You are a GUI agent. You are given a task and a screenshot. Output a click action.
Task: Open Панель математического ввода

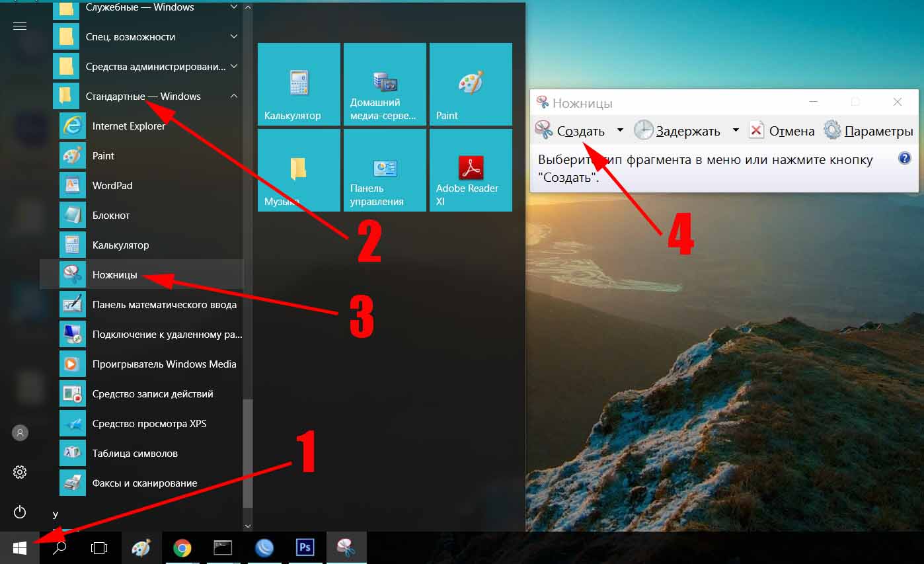coord(141,304)
